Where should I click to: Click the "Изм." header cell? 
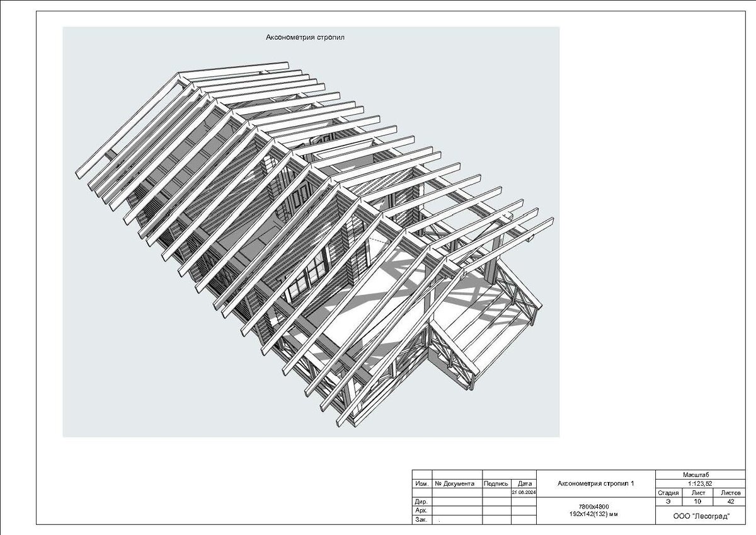422,484
